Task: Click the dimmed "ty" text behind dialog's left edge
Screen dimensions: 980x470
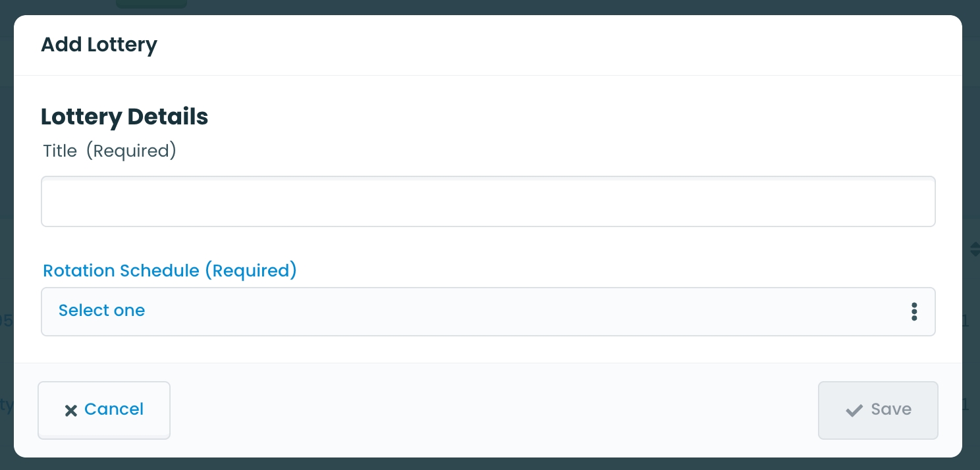Action: (x=6, y=404)
